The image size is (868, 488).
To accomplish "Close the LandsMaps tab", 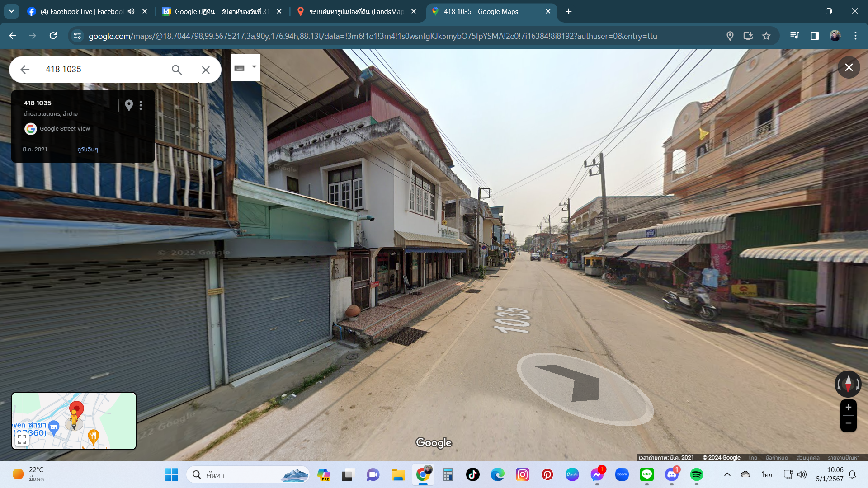I will 413,11.
